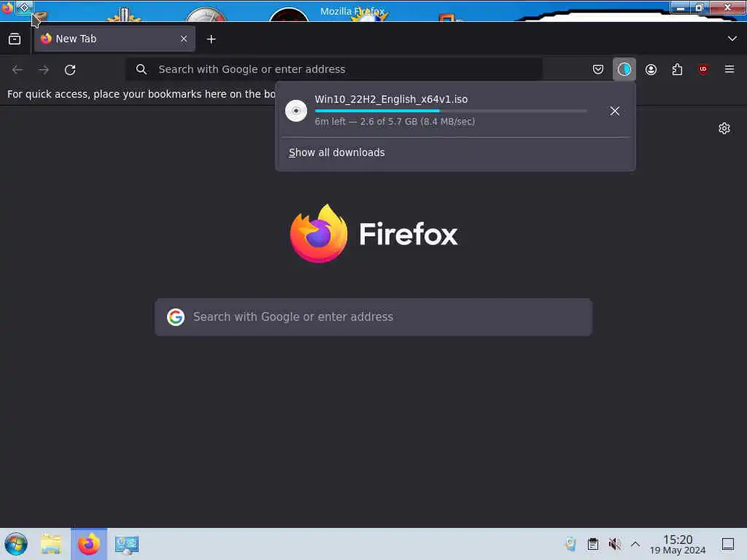
Task: Open the uBlock Origin shield icon
Action: (x=703, y=69)
